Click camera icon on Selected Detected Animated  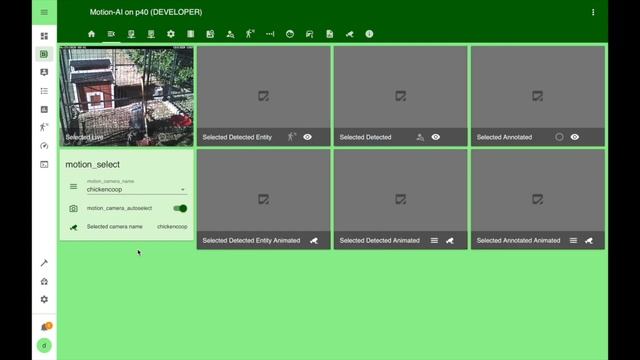[x=450, y=241]
